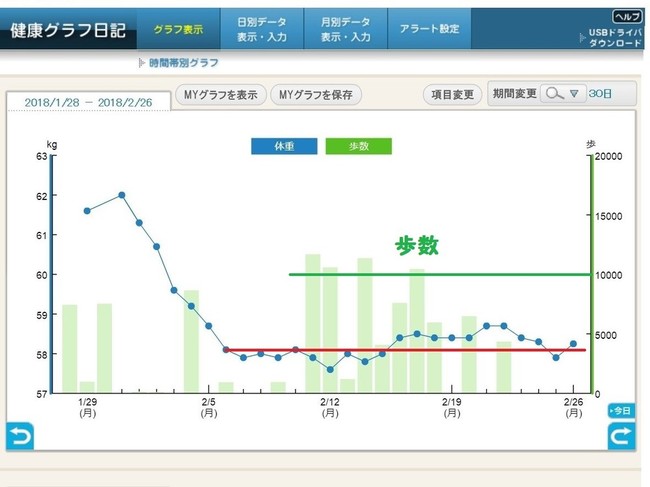The width and height of the screenshot is (650, 487).
Task: Open 日別データ 表示・入力 tab
Action: 262,29
